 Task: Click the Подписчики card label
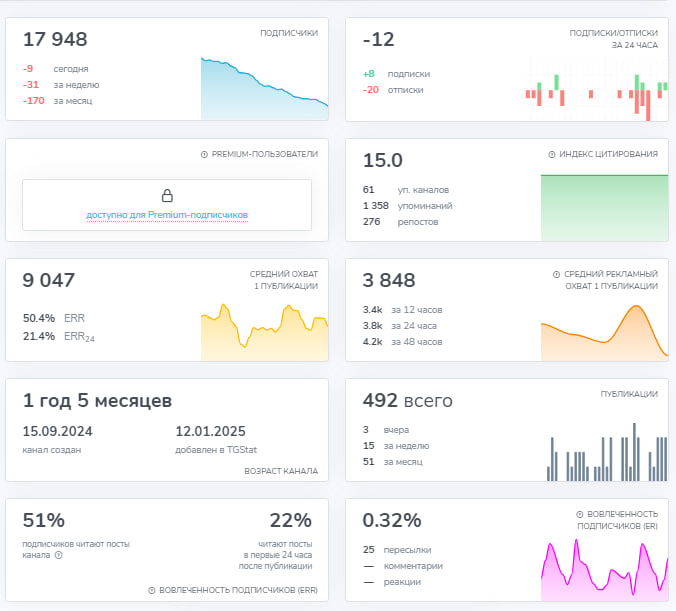(289, 33)
